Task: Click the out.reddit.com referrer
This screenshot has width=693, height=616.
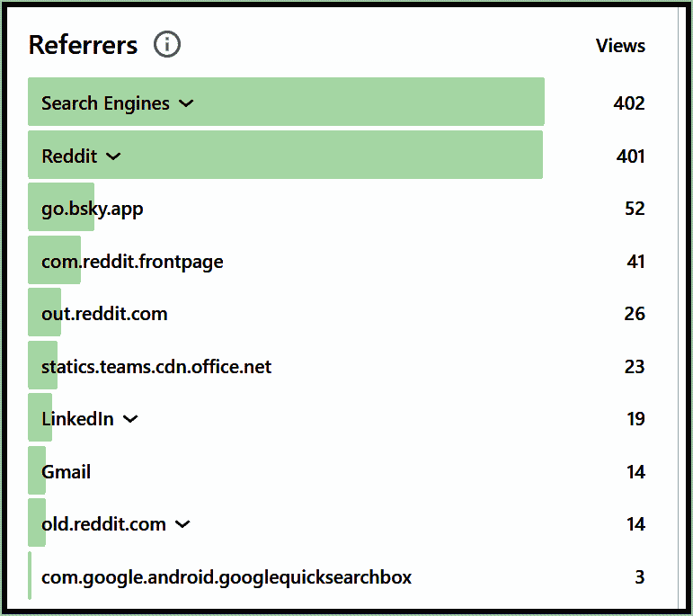Action: [104, 314]
